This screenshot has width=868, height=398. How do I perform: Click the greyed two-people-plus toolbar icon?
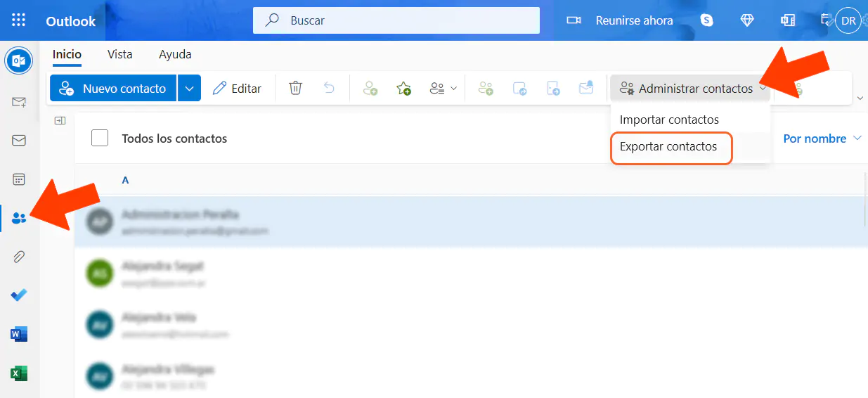point(486,89)
